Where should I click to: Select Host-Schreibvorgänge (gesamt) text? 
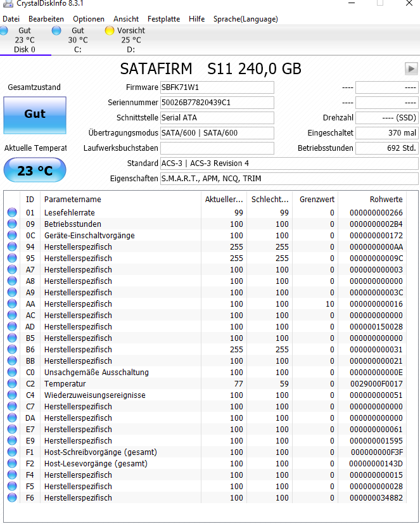tap(101, 452)
